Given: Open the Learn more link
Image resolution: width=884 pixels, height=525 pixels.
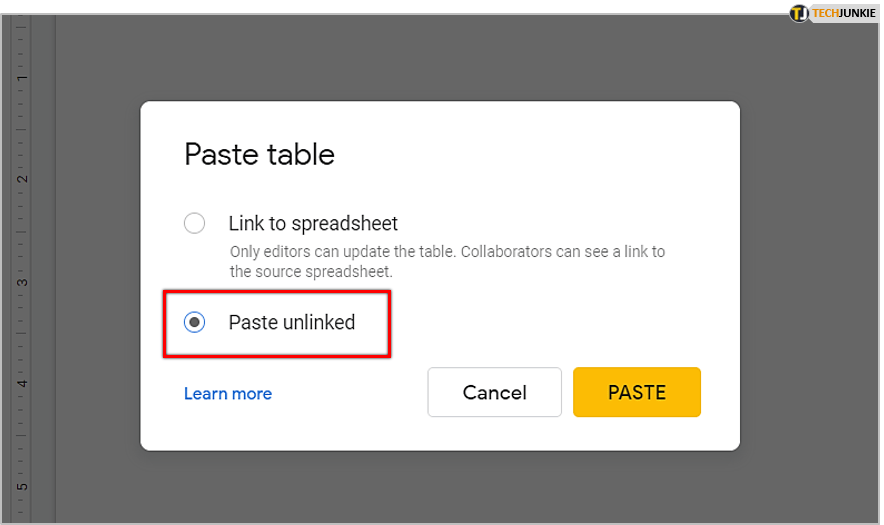Looking at the screenshot, I should [x=228, y=393].
